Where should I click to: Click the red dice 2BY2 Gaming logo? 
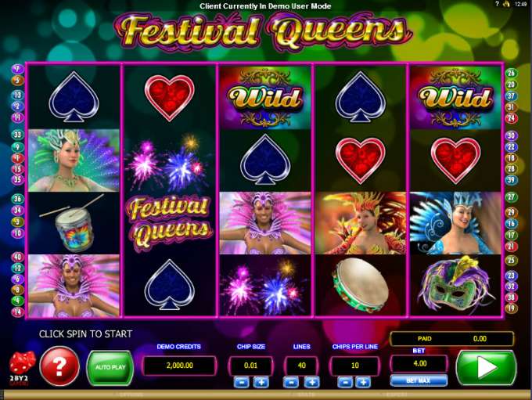pyautogui.click(x=21, y=369)
